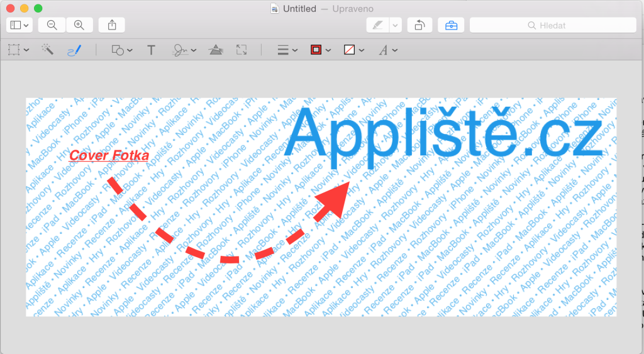
Task: Open the fill color swatch
Action: click(x=349, y=50)
